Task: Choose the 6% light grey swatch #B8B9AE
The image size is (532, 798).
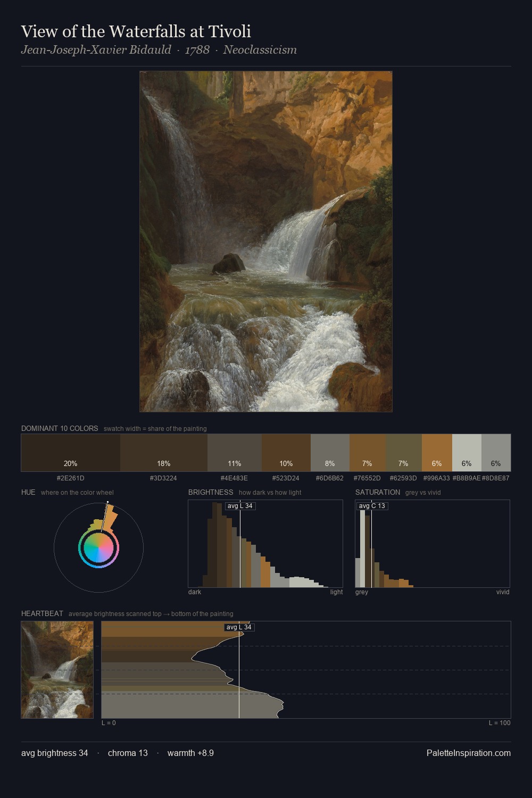Action: pos(467,453)
